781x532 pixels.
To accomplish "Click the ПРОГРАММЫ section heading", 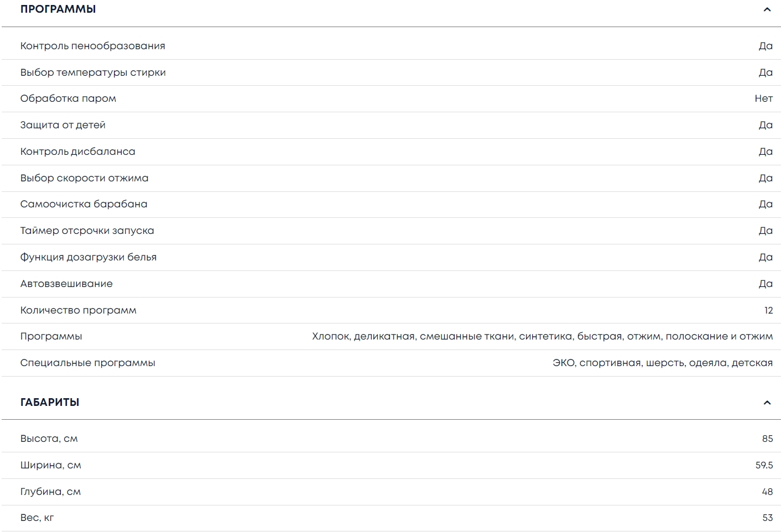I will pyautogui.click(x=58, y=9).
